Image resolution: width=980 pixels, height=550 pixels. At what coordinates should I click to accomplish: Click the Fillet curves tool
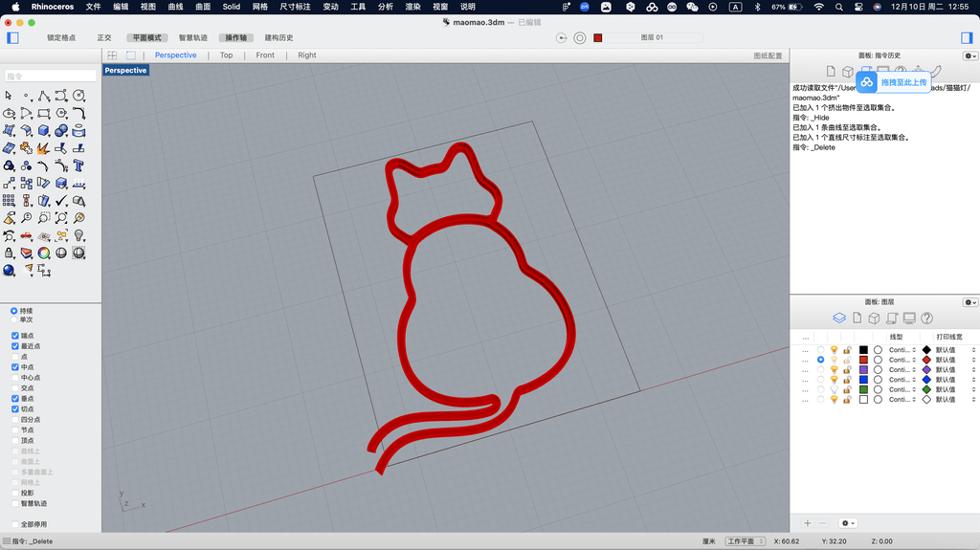78,113
